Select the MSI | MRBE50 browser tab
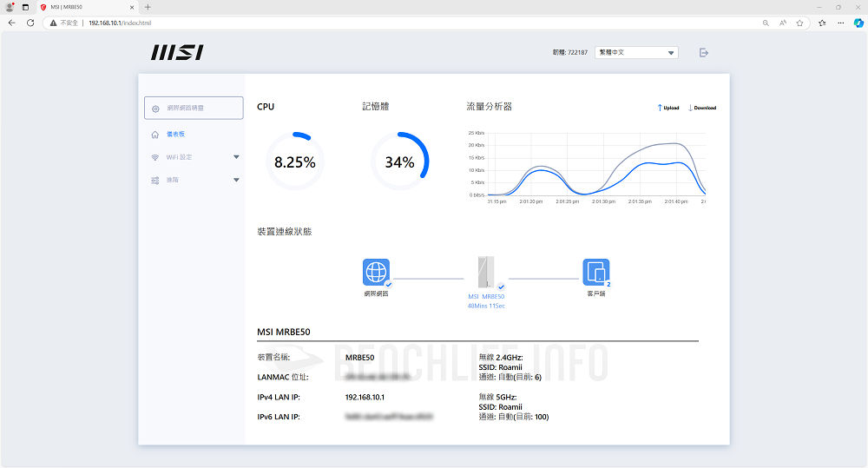The width and height of the screenshot is (868, 468). [88, 7]
